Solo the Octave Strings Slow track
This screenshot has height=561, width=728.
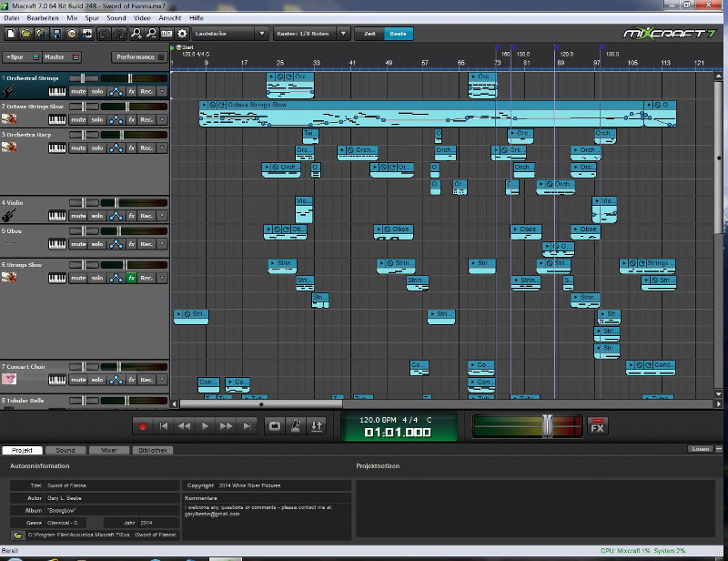tap(97, 120)
